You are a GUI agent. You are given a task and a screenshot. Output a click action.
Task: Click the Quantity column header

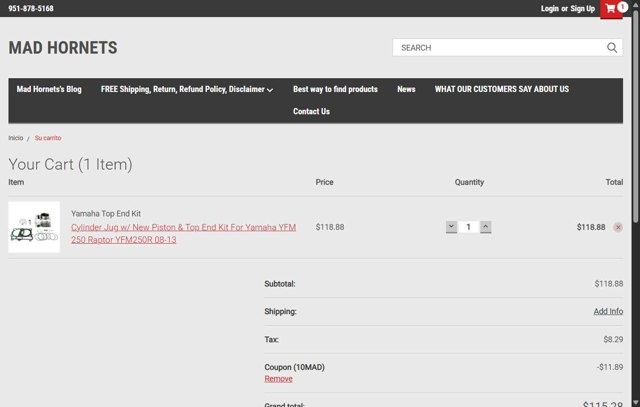[x=469, y=182]
